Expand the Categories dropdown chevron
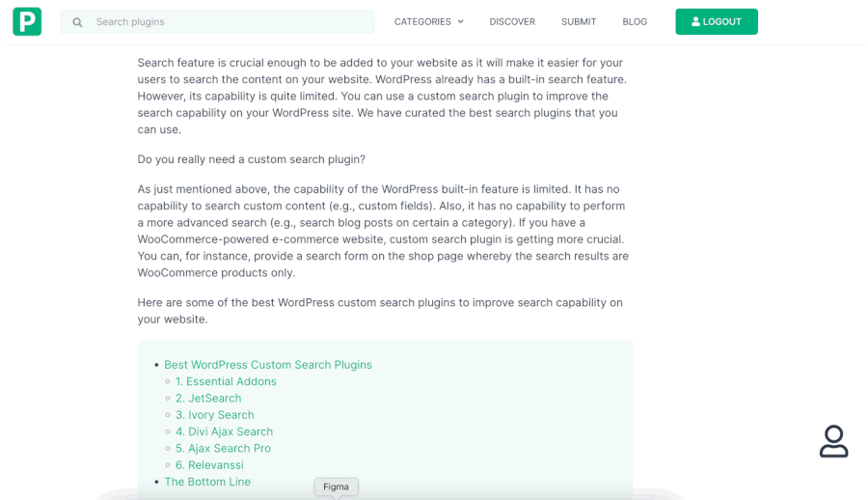This screenshot has width=868, height=500. click(x=461, y=21)
